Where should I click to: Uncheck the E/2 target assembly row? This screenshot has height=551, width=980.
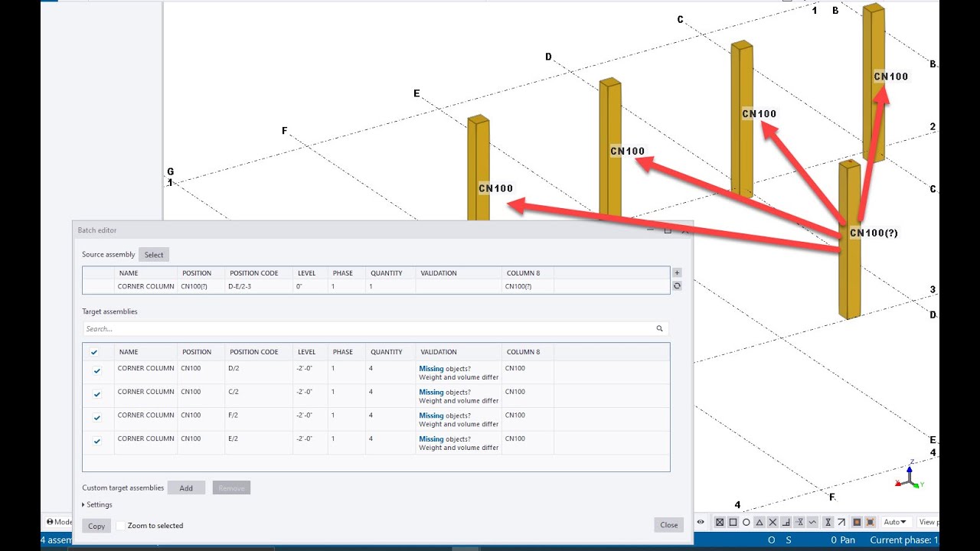pos(96,442)
